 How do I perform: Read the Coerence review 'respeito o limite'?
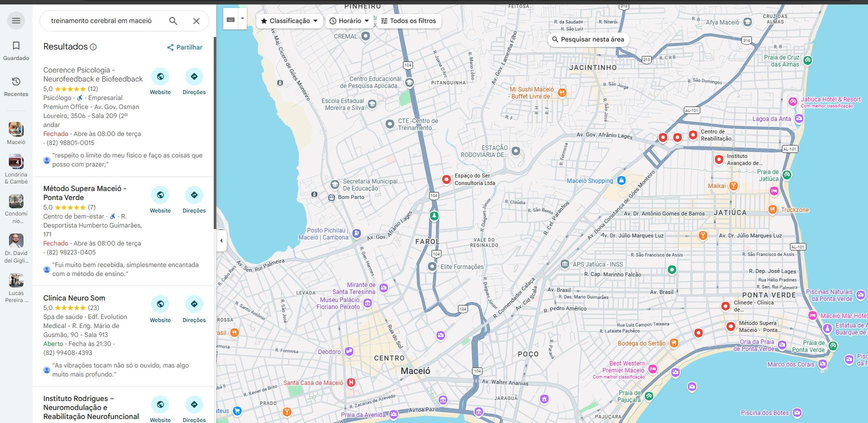pyautogui.click(x=127, y=160)
